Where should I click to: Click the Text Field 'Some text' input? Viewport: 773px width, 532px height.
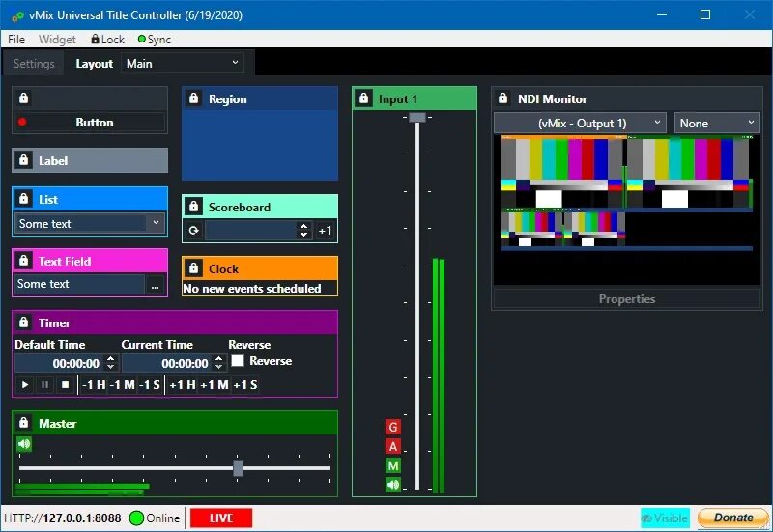pos(80,284)
